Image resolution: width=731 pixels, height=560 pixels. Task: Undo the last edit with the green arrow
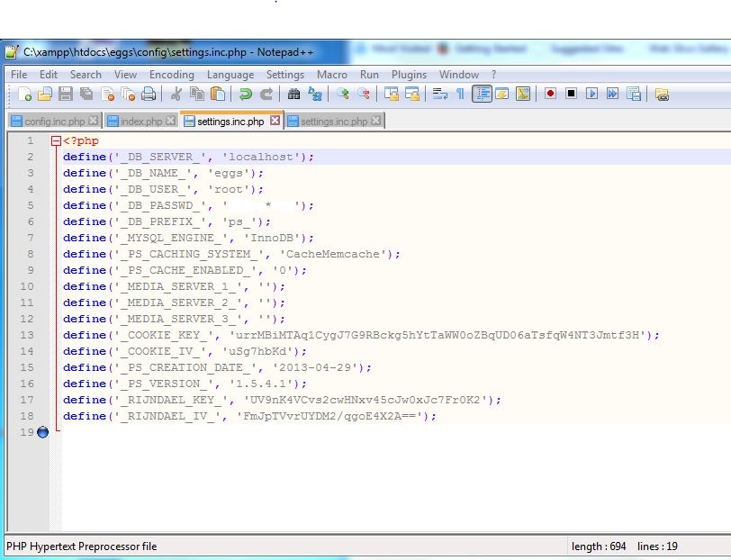click(x=245, y=95)
